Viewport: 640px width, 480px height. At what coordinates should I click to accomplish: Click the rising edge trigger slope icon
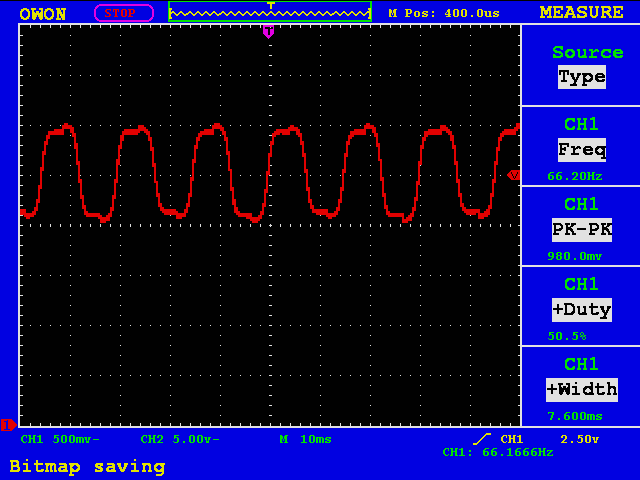click(x=482, y=439)
